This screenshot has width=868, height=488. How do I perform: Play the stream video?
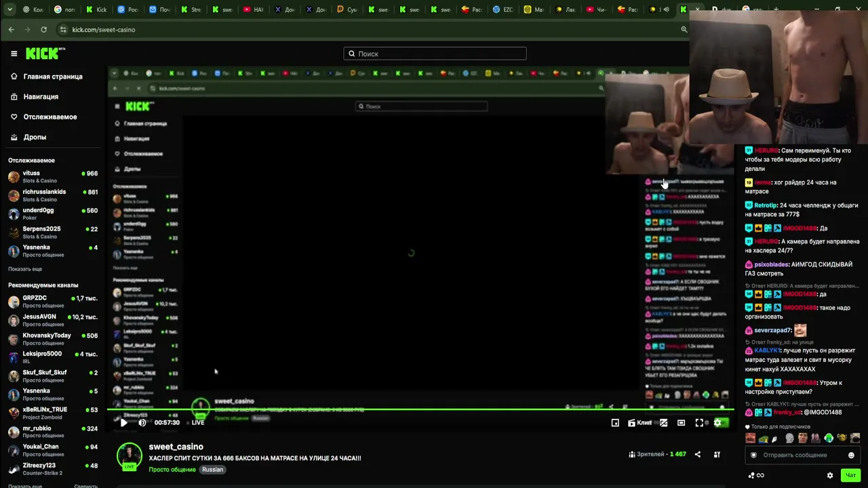(123, 422)
